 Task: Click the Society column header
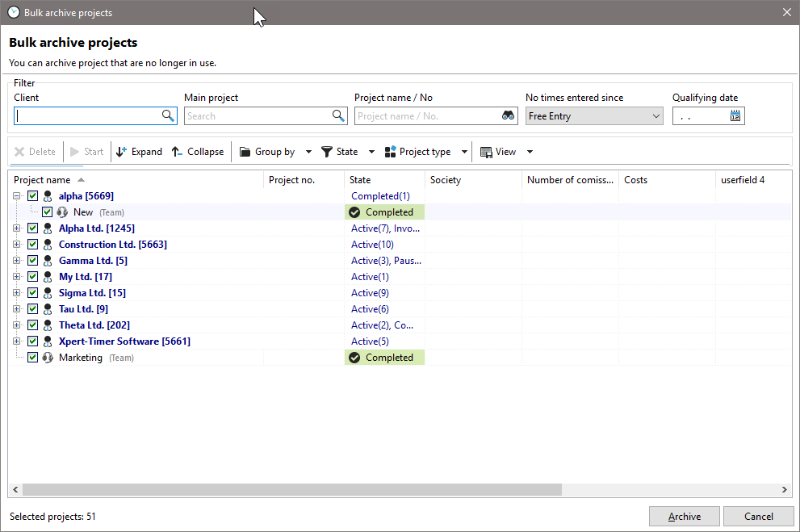coord(473,179)
